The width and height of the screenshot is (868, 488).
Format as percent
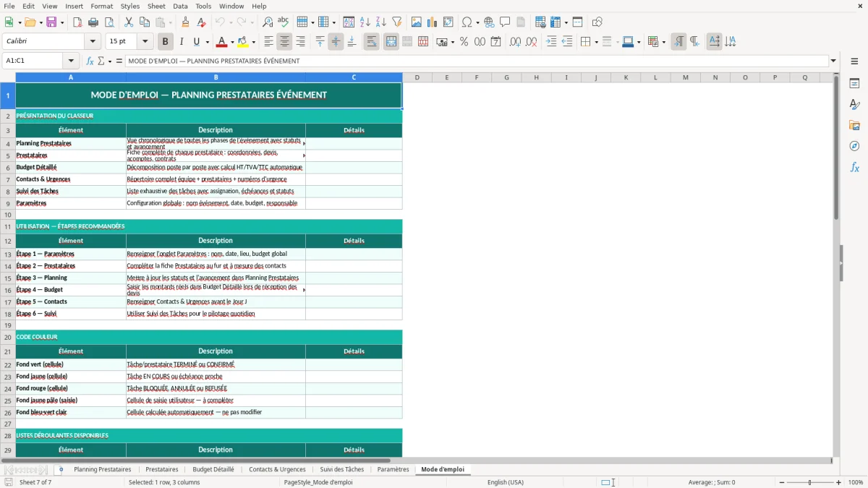coord(464,42)
